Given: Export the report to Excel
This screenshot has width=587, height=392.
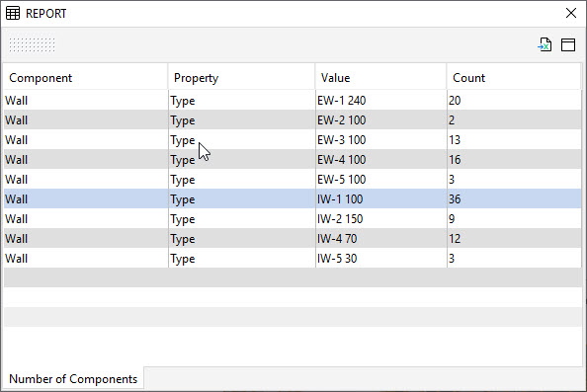Looking at the screenshot, I should click(x=545, y=44).
